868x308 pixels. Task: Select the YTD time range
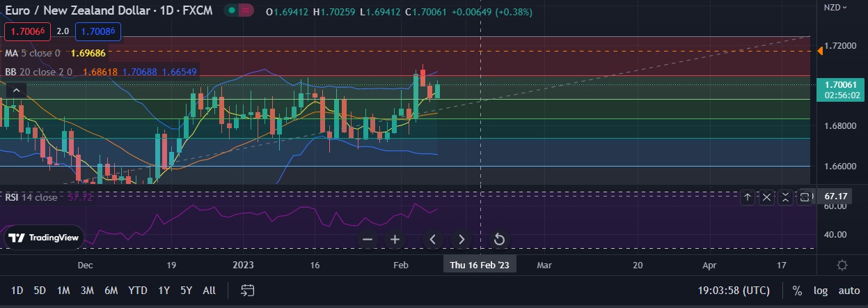(138, 291)
